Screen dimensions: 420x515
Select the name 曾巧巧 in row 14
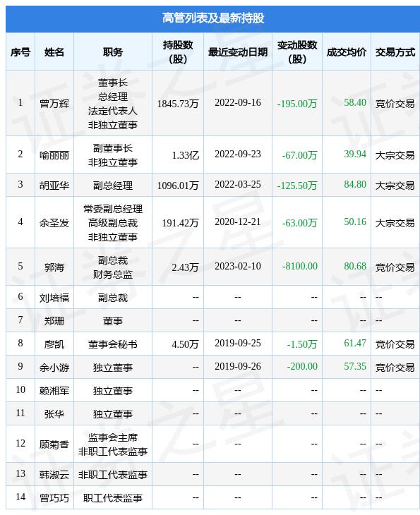click(x=54, y=498)
